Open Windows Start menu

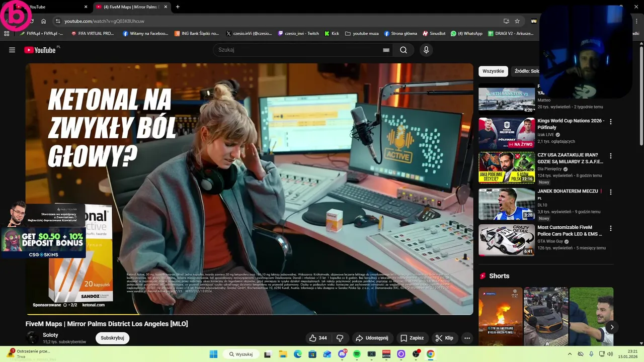tap(213, 354)
